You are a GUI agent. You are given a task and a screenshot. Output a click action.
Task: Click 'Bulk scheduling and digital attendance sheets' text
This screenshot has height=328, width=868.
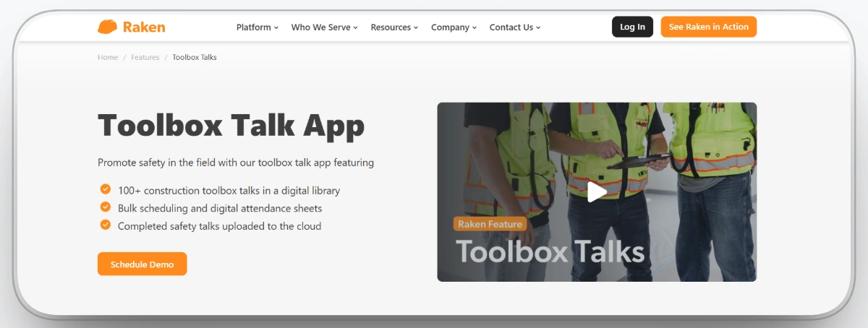click(x=220, y=208)
